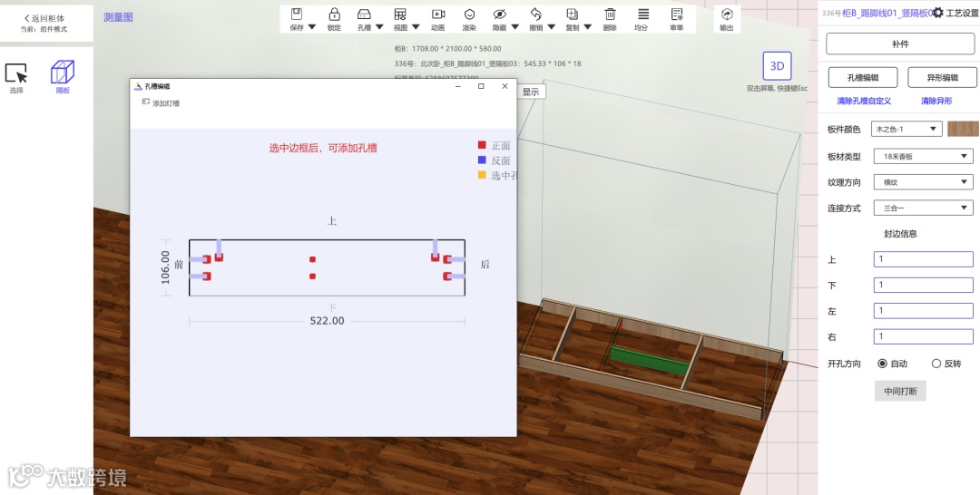Click the Animation (动画) icon
The width and height of the screenshot is (980, 495).
(x=438, y=15)
